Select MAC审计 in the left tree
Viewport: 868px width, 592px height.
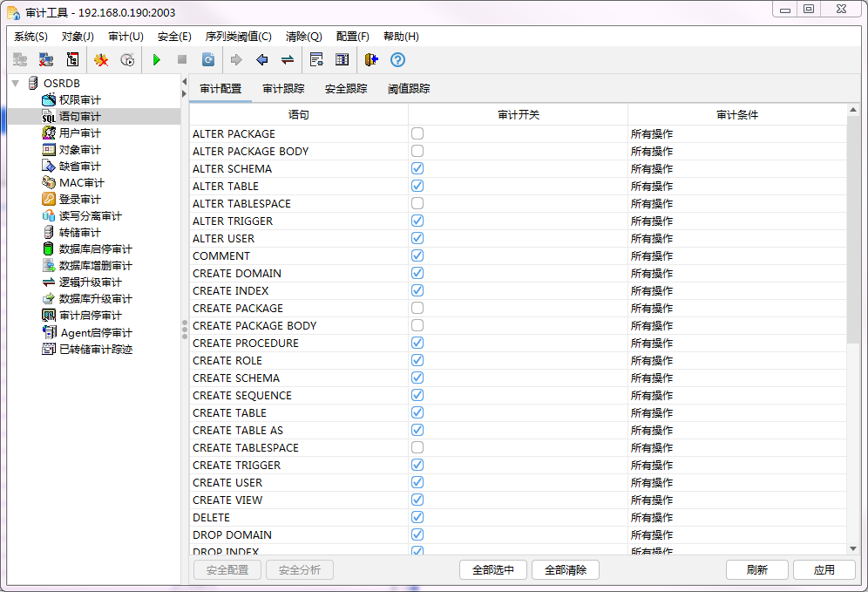tap(81, 183)
